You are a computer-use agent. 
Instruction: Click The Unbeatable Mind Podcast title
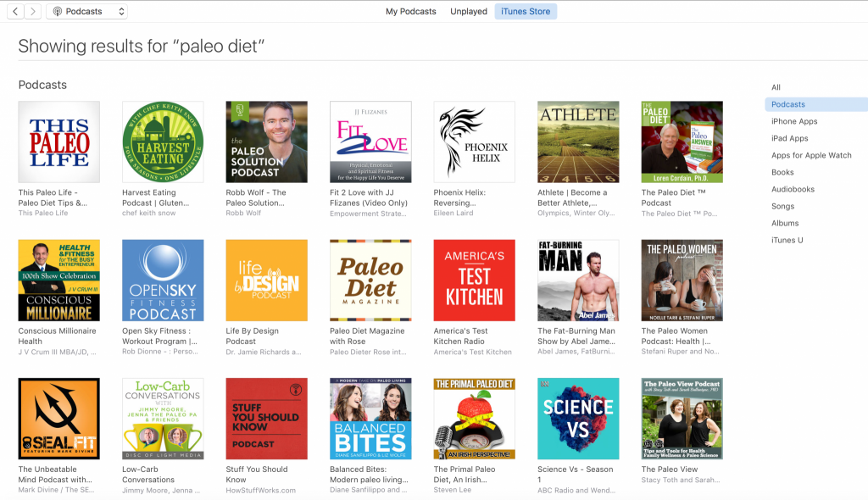point(55,475)
